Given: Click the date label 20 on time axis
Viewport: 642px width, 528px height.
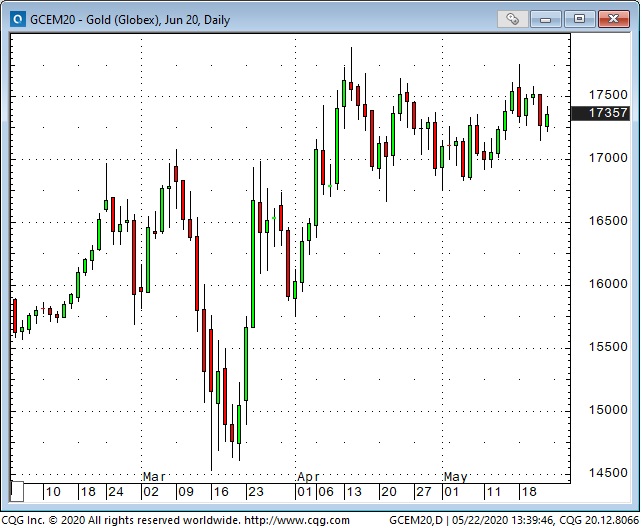Looking at the screenshot, I should click(389, 492).
